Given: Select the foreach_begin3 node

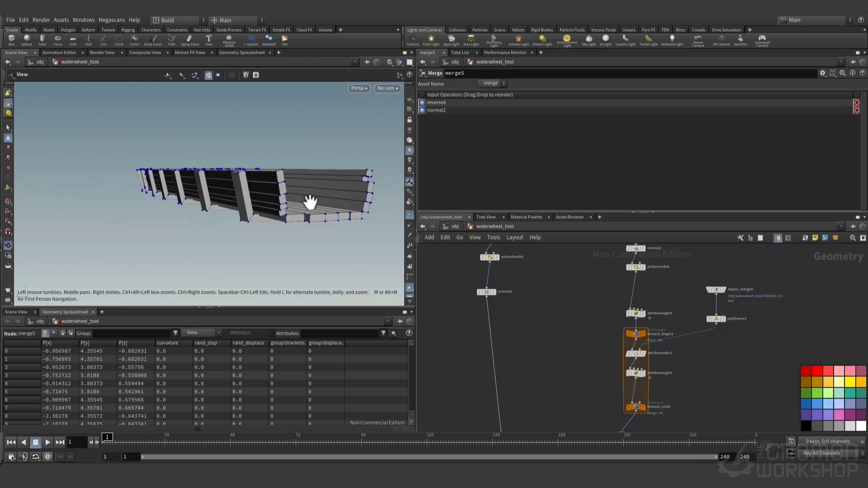Looking at the screenshot, I should click(636, 333).
